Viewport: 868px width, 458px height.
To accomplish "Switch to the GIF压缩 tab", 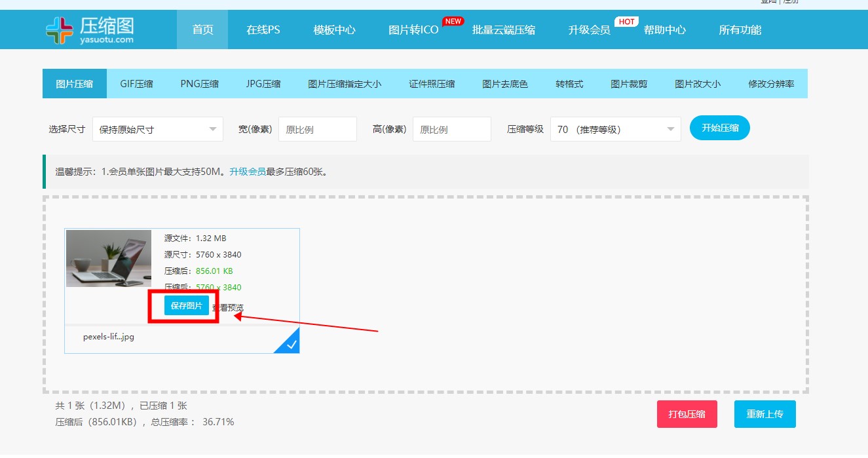I will point(136,84).
